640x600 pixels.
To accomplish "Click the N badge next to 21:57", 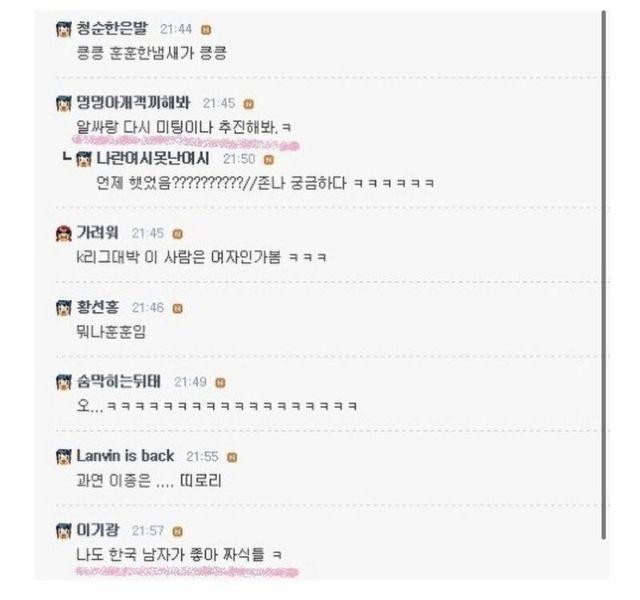I will pyautogui.click(x=178, y=531).
